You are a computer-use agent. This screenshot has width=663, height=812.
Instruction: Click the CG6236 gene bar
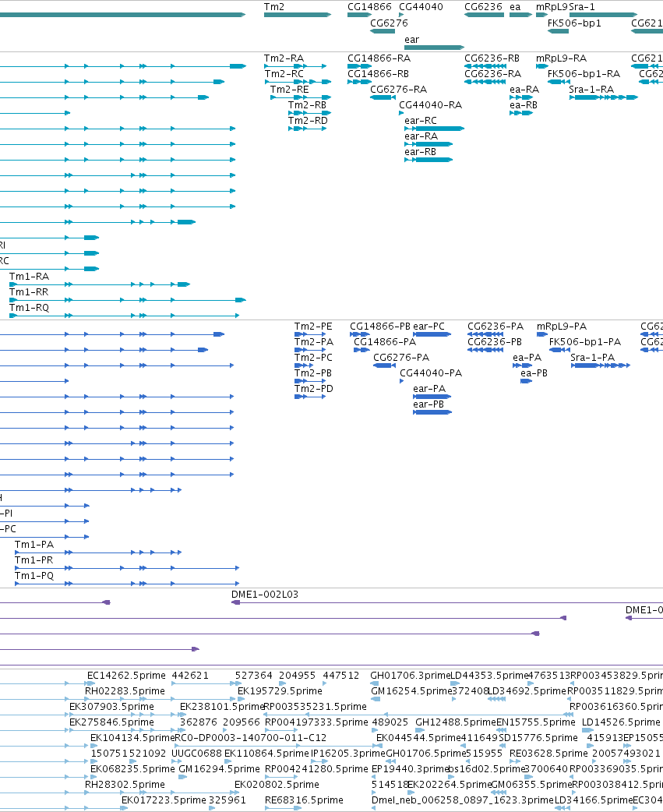[x=484, y=15]
